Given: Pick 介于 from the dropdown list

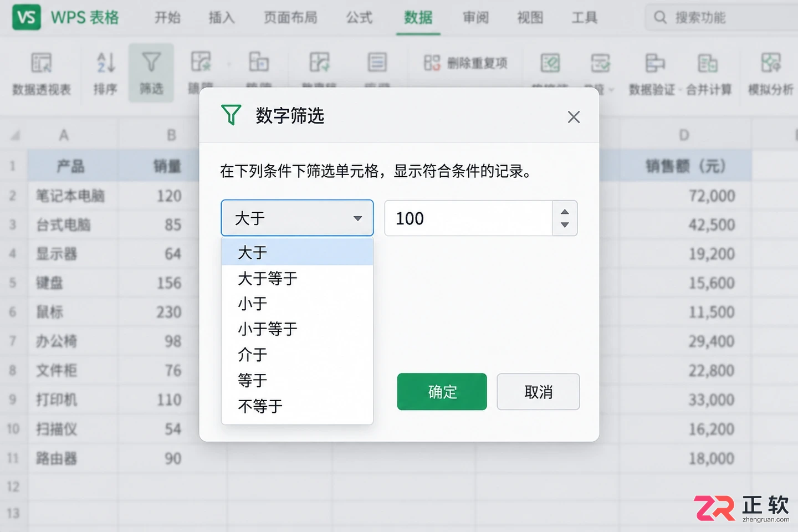Looking at the screenshot, I should (x=297, y=355).
